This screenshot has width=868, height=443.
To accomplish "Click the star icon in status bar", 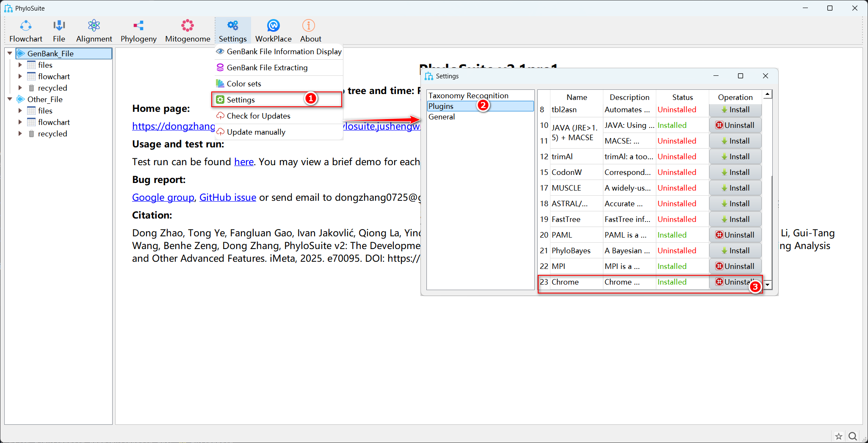I will coord(838,436).
